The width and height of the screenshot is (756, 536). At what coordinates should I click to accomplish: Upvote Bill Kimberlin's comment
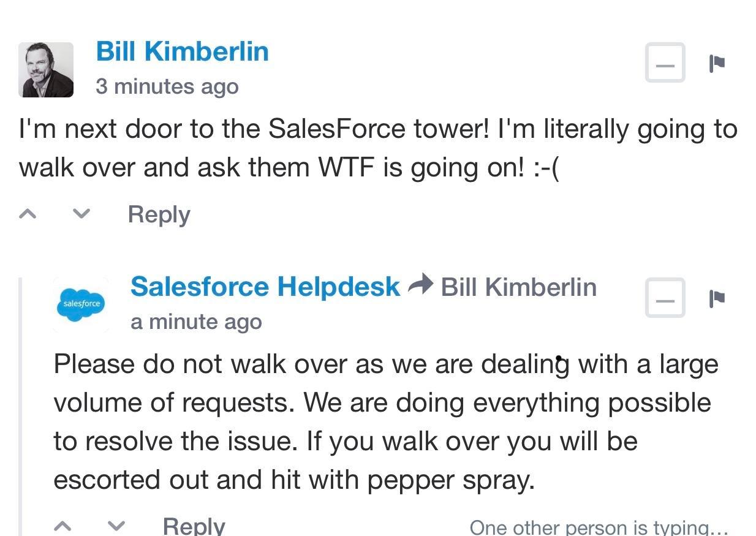click(28, 214)
